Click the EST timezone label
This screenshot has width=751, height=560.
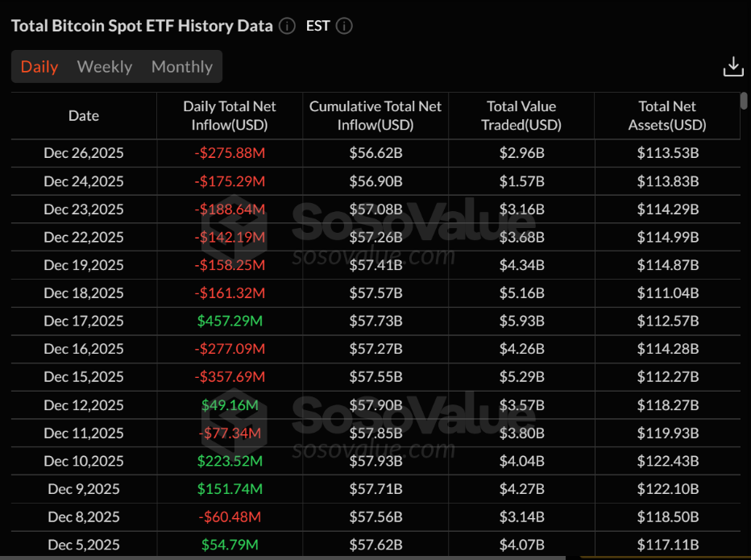tap(317, 26)
